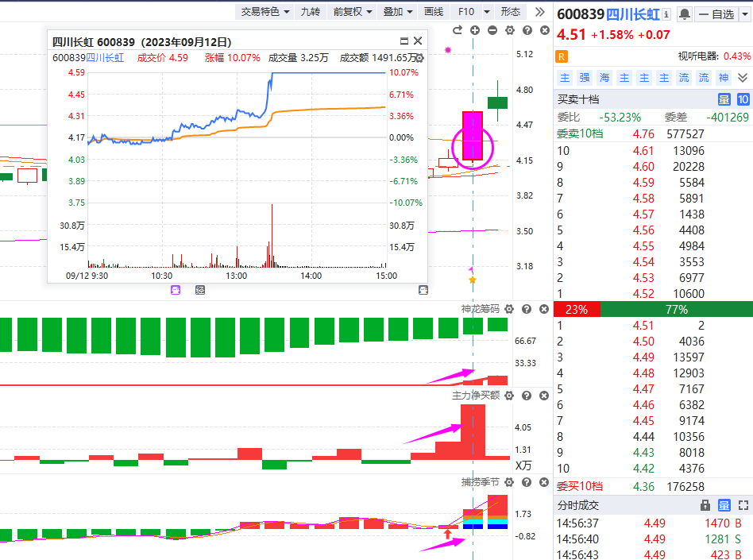Open 神龙筹码 indicator settings gear
The height and width of the screenshot is (560, 753).
pyautogui.click(x=509, y=309)
